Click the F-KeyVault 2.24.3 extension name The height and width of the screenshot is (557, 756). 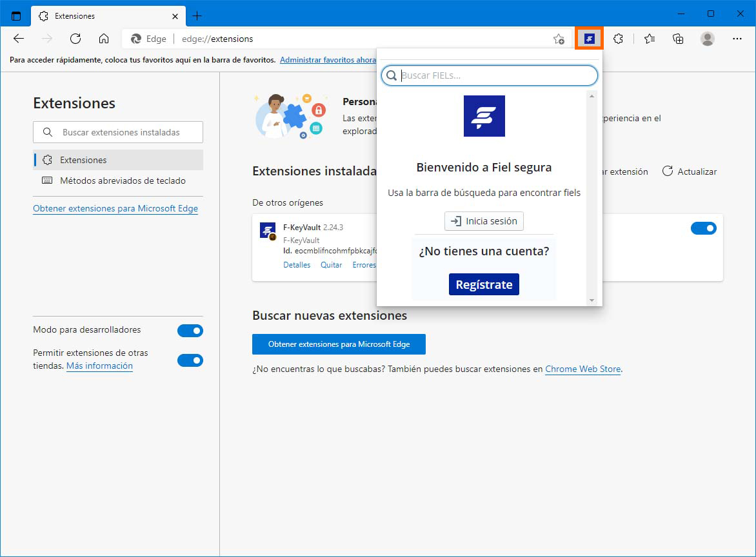(x=313, y=228)
